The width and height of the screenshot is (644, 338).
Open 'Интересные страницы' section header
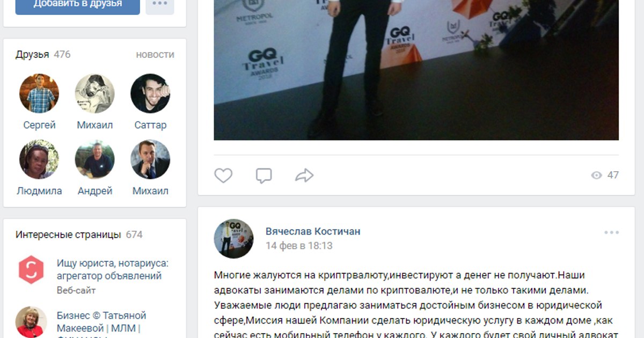(x=68, y=235)
